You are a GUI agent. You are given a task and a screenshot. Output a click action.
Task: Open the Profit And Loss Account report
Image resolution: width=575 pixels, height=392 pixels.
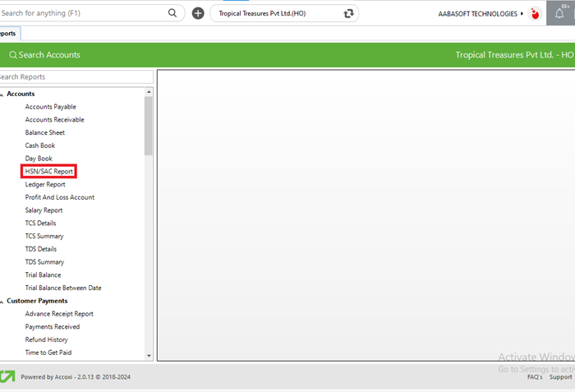(59, 197)
